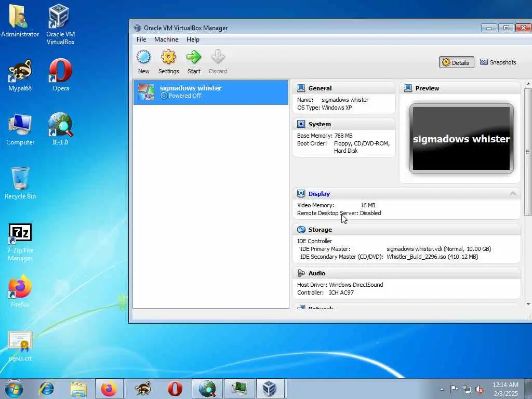Select the IE-1.0 desktop icon

60,129
